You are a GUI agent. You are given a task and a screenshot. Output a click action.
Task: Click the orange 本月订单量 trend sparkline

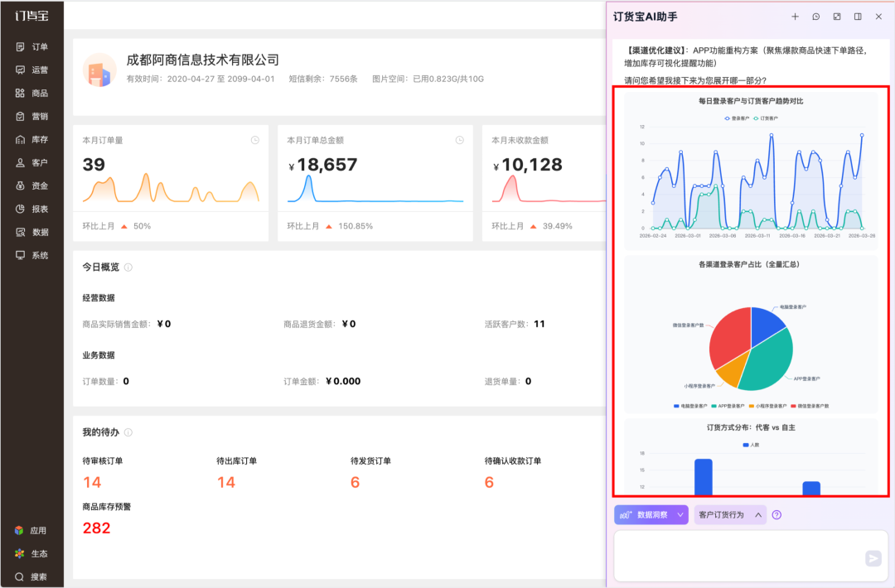pyautogui.click(x=171, y=188)
